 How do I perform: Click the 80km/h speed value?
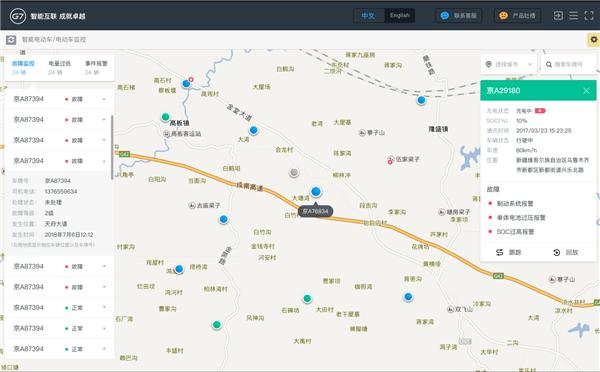[x=526, y=150]
